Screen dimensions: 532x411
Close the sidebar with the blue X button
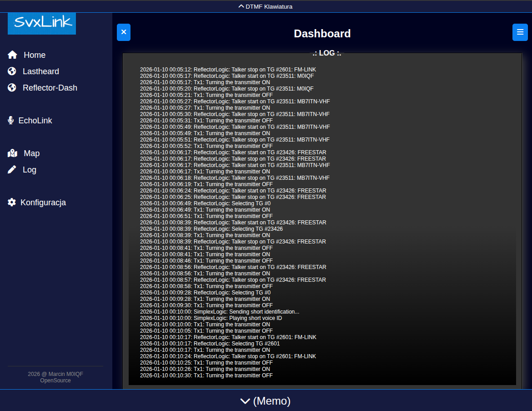[124, 32]
